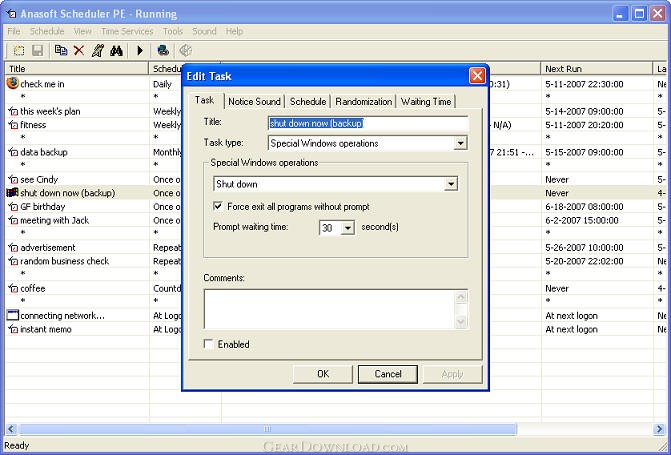Viewport: 671px width, 455px height.
Task: Switch to the Waiting Time tab
Action: tap(426, 101)
